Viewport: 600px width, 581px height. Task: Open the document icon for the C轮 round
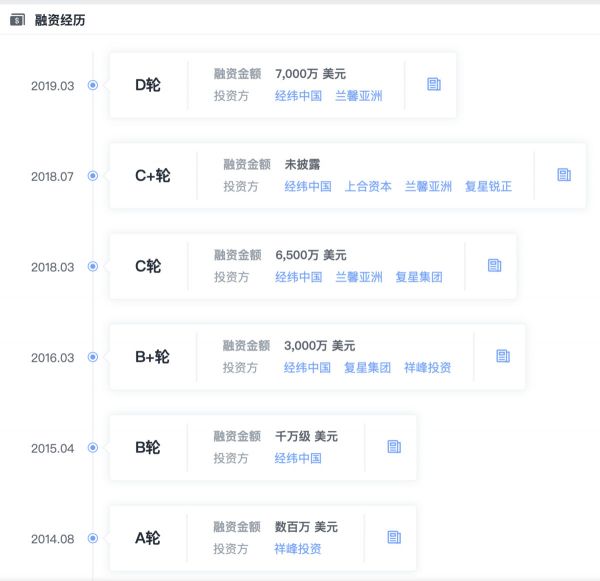(x=494, y=266)
